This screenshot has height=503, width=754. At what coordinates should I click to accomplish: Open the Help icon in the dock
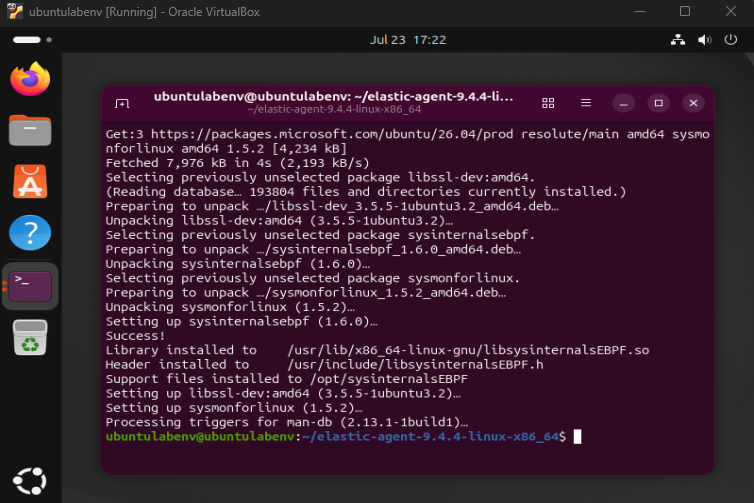click(30, 233)
